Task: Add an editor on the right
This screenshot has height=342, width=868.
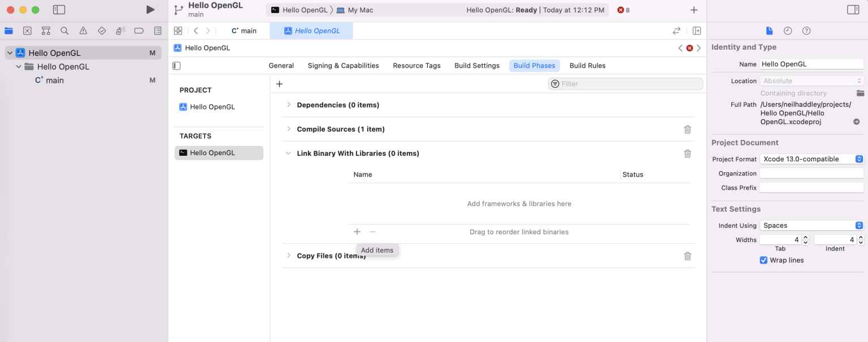Action: click(697, 31)
